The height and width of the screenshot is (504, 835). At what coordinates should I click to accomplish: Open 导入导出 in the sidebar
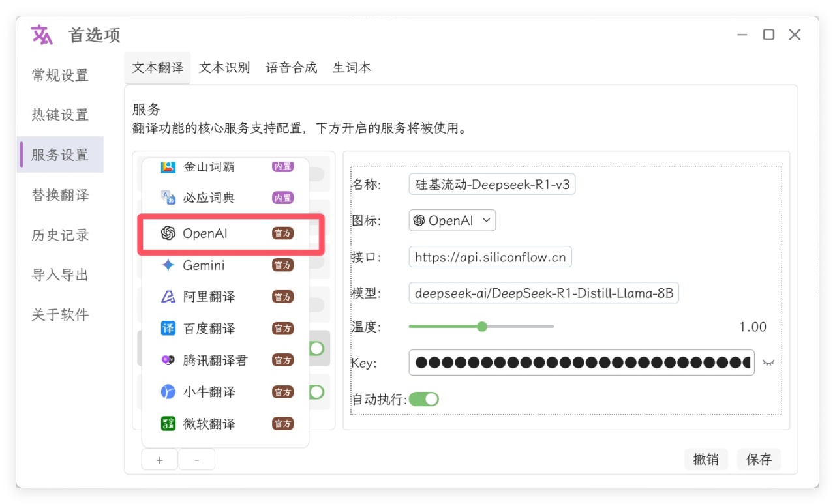coord(60,274)
